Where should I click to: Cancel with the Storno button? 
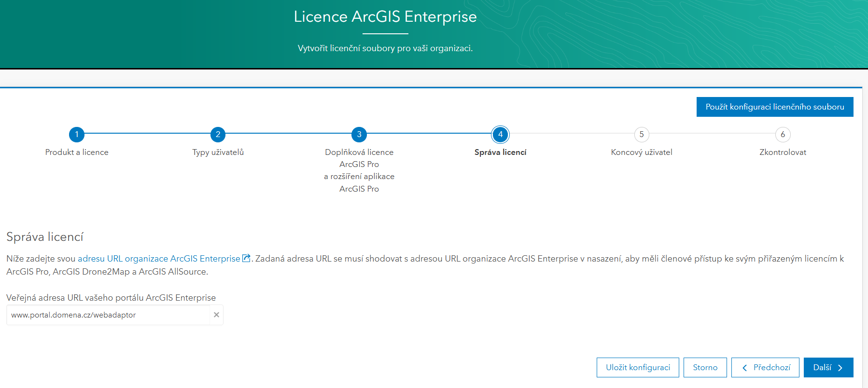pyautogui.click(x=705, y=367)
